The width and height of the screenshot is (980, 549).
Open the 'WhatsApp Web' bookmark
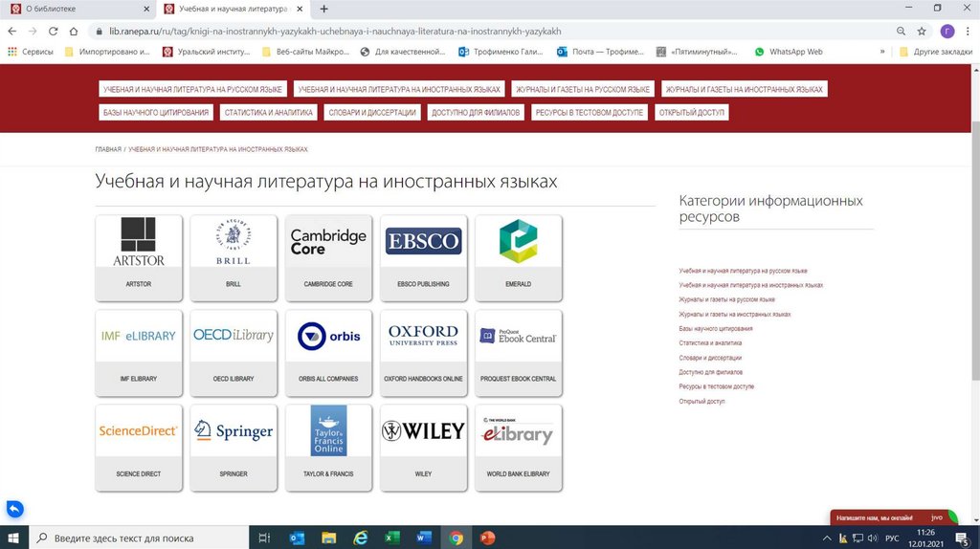point(789,52)
